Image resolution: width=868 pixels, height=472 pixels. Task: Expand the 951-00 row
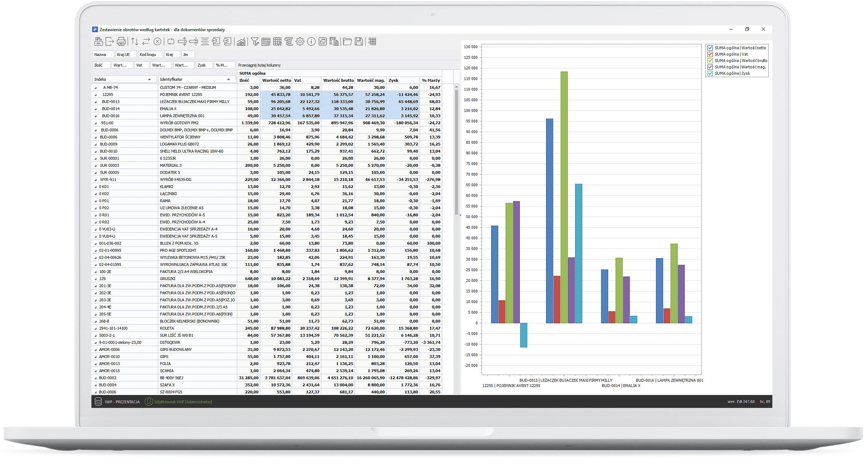tap(95, 123)
